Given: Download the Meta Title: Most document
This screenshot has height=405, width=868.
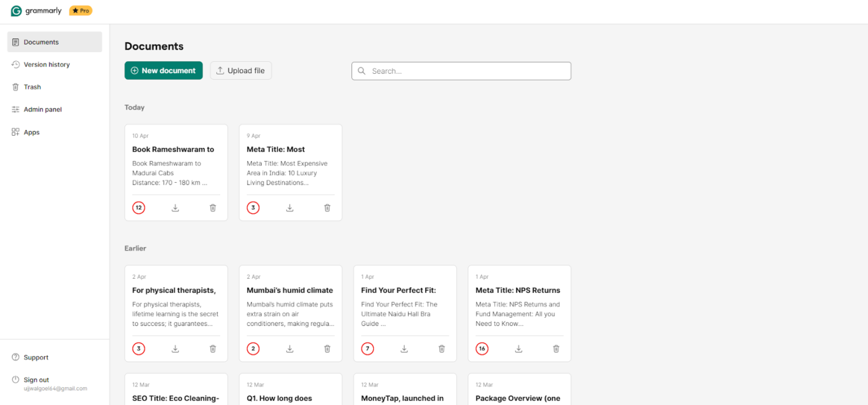Looking at the screenshot, I should (x=290, y=208).
